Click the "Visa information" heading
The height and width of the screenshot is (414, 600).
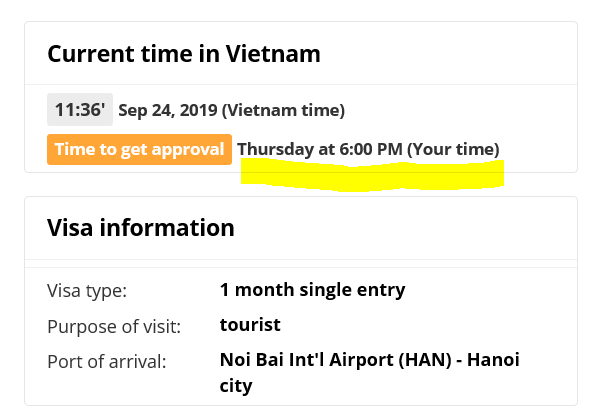tap(141, 227)
